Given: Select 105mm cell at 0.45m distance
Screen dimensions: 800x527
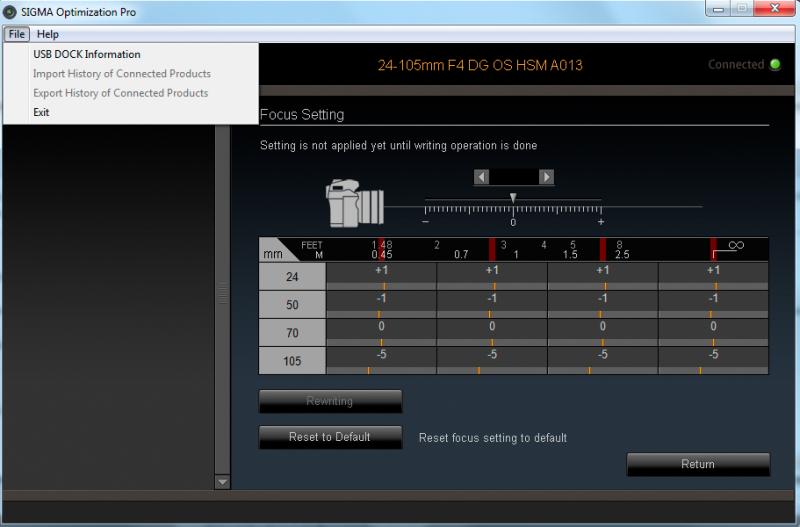Looking at the screenshot, I should point(381,361).
